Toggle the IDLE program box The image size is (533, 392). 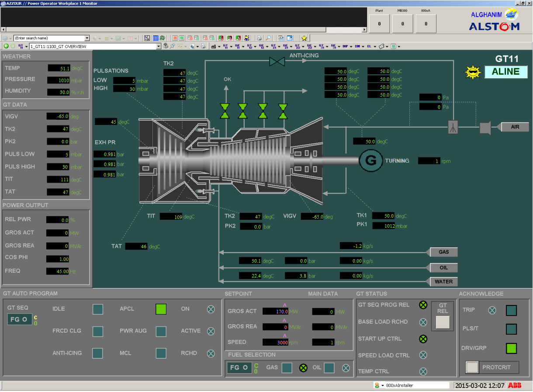coord(98,309)
